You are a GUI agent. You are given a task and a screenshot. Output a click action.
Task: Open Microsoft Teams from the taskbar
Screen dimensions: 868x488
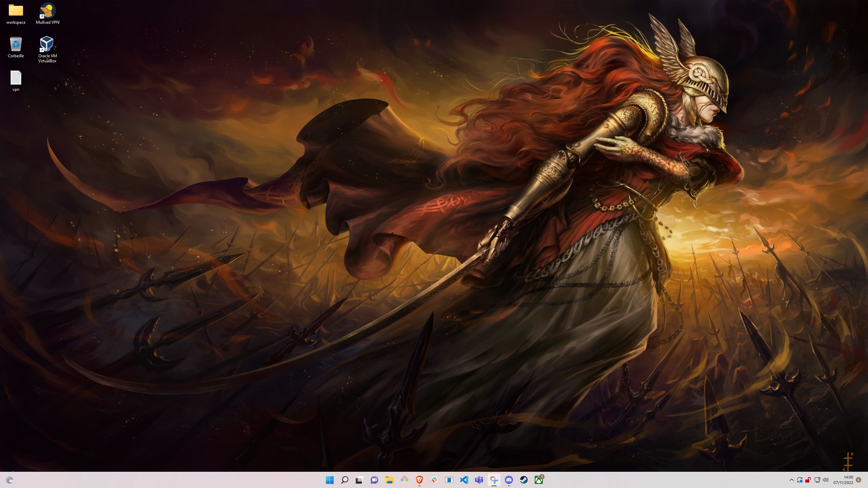click(479, 480)
